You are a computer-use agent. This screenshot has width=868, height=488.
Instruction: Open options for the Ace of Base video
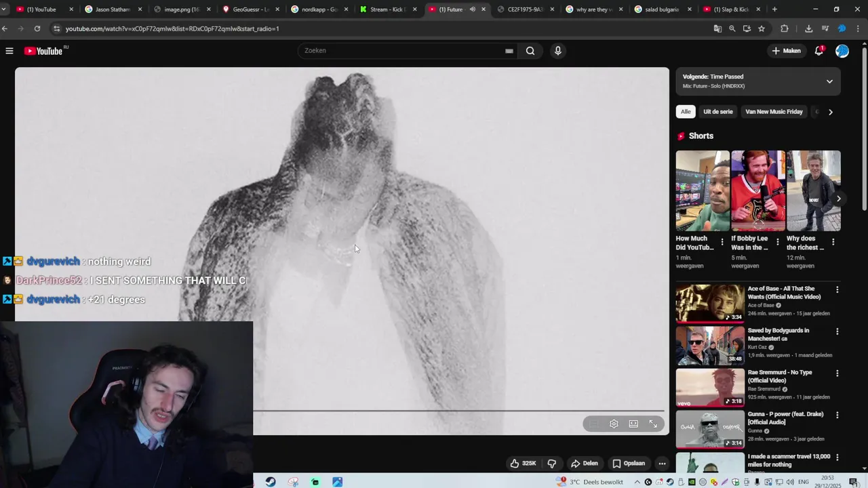(837, 289)
